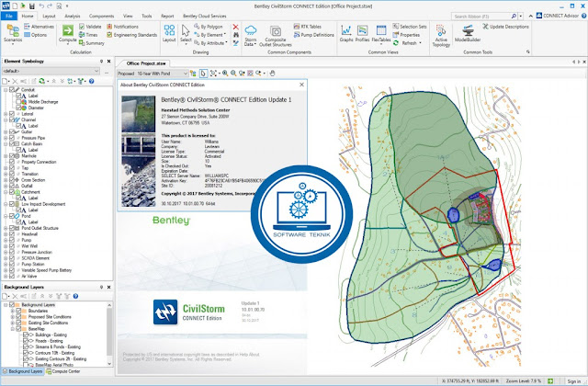Open the Components ribbon tab
This screenshot has height=386, width=588.
click(x=101, y=17)
